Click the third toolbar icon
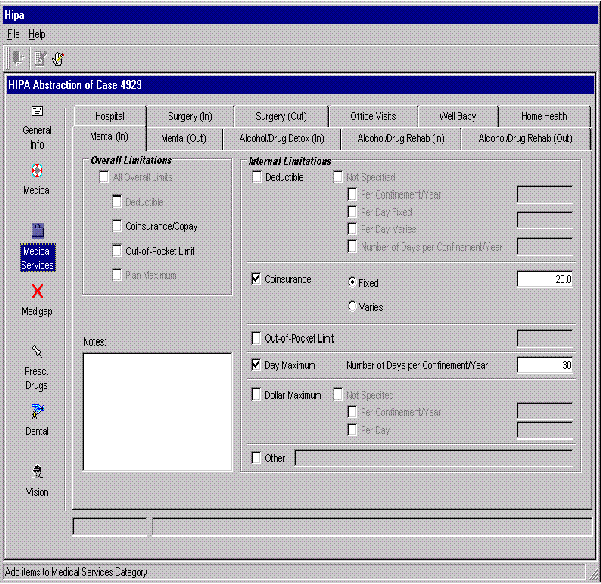Image resolution: width=601 pixels, height=584 pixels. [x=58, y=58]
